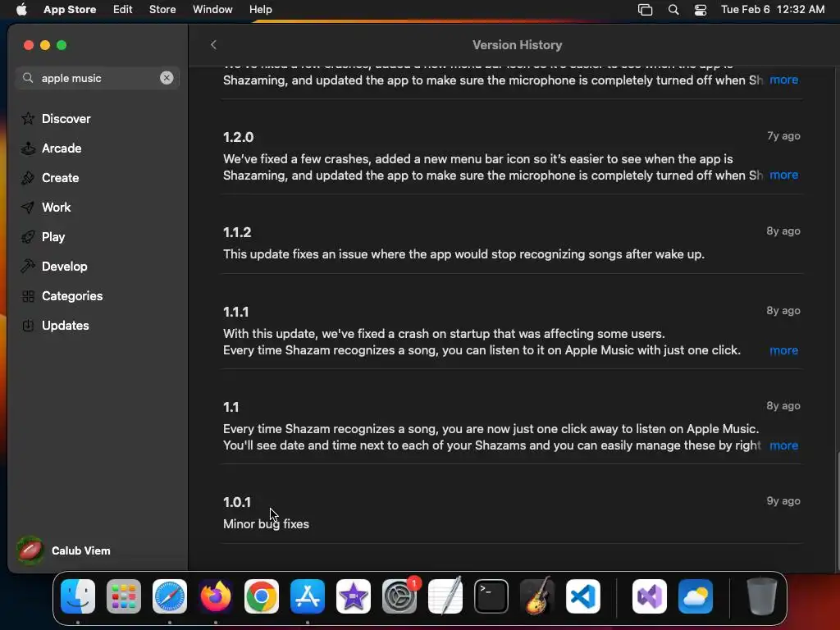Go back using the chevron arrow

213,45
